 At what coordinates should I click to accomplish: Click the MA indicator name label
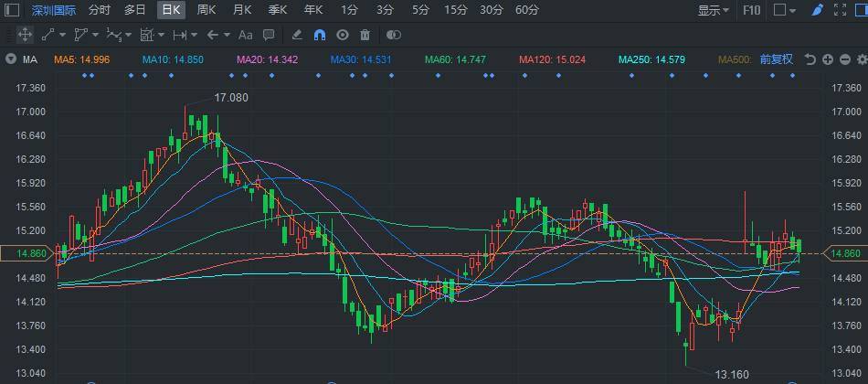click(x=30, y=59)
